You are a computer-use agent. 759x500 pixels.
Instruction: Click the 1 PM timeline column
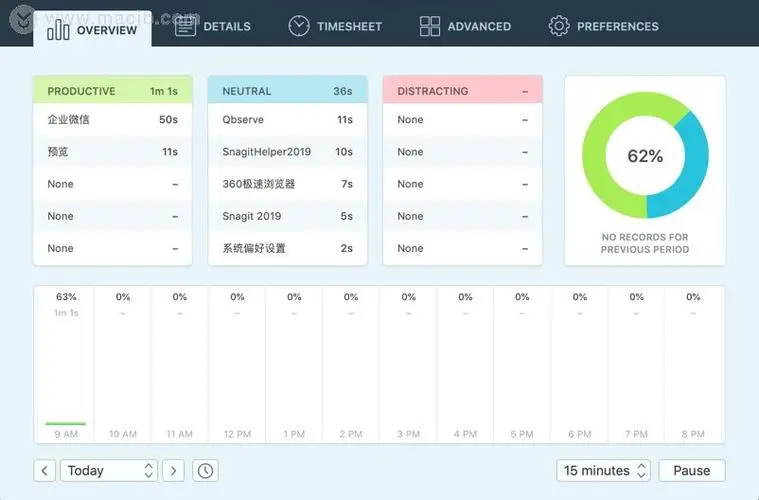click(294, 364)
